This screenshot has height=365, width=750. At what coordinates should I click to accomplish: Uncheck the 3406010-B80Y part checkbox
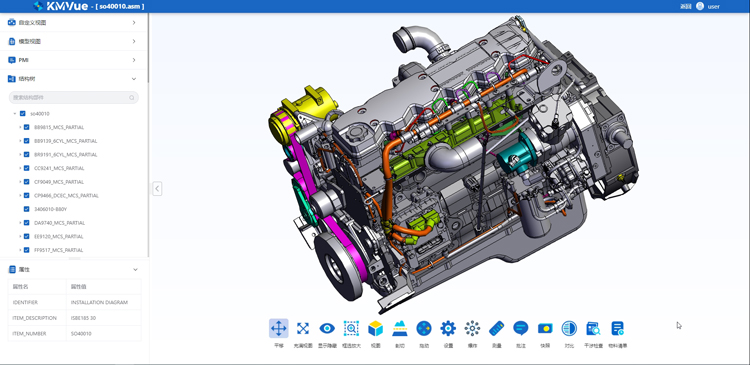coord(27,209)
